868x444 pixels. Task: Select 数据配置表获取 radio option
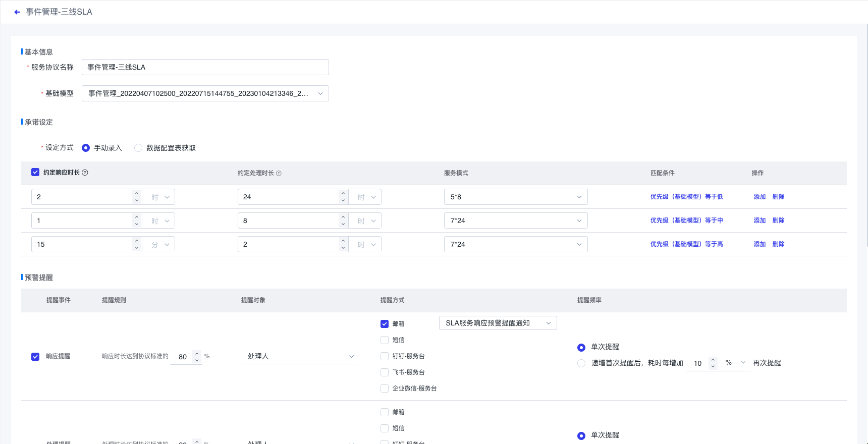point(138,148)
